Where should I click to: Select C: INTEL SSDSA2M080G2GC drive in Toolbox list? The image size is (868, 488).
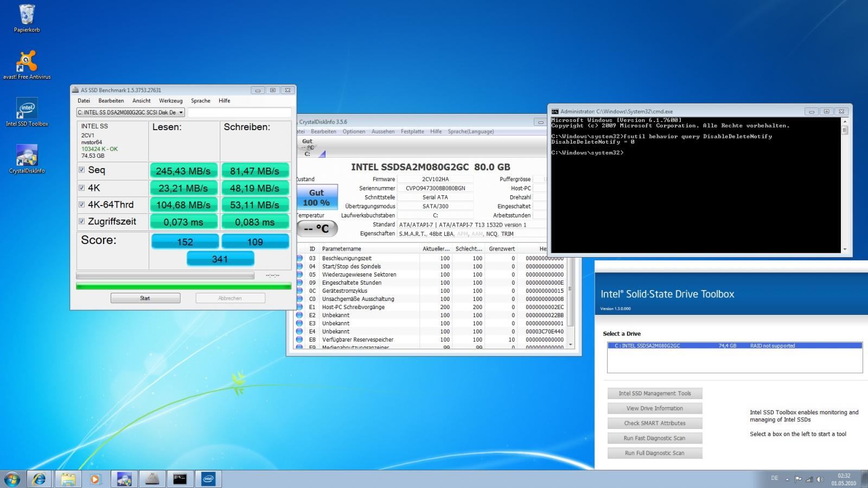[x=735, y=345]
